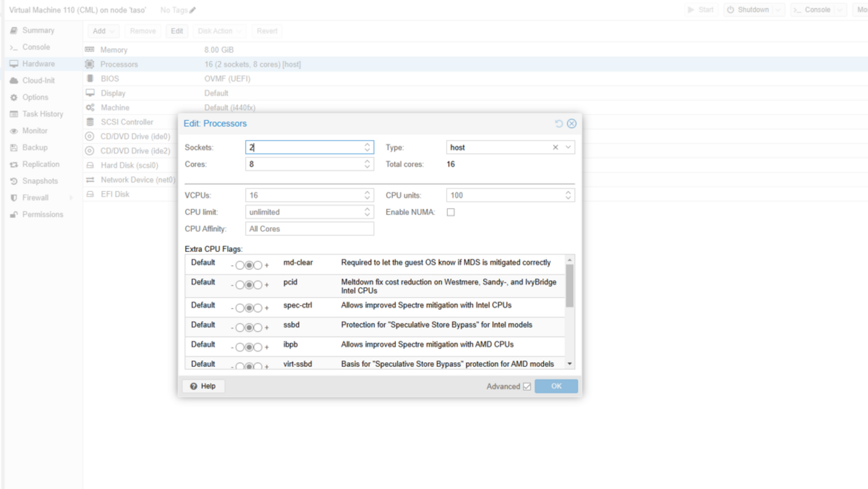Set spec-ctrl flag to on (+)
The width and height of the screenshot is (868, 489).
[258, 308]
